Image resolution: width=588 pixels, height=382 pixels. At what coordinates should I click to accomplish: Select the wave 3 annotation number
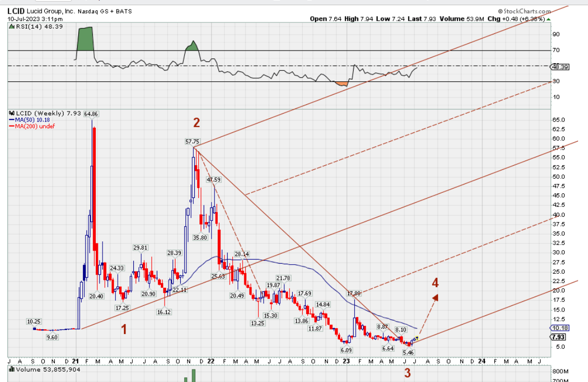[x=408, y=373]
